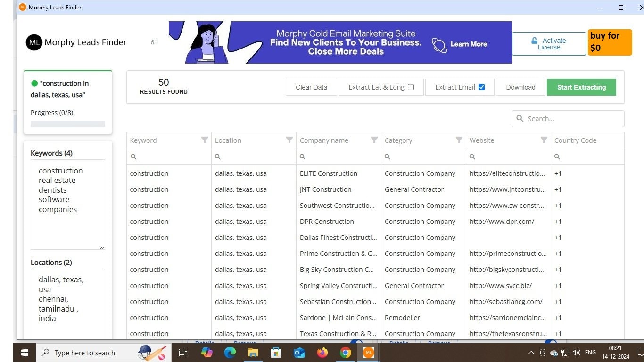Open the Location column filter icon
Image resolution: width=644 pixels, height=362 pixels.
click(x=289, y=140)
